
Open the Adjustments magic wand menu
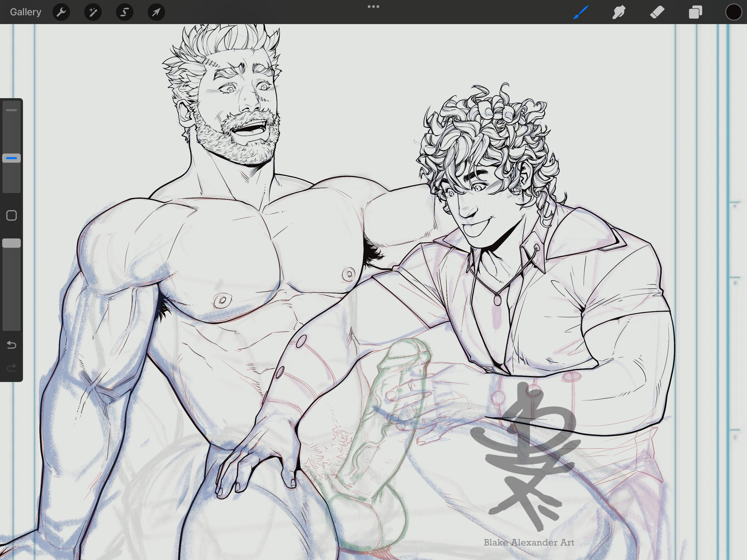point(93,12)
